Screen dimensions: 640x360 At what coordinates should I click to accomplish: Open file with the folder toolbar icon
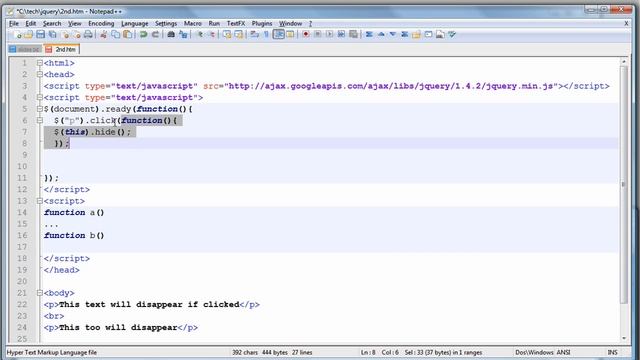(29, 35)
